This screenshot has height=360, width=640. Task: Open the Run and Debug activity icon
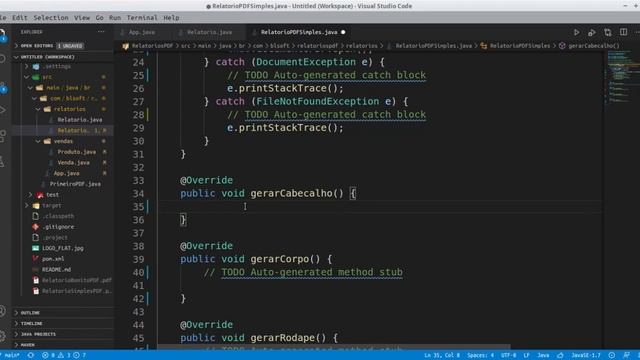(2, 110)
